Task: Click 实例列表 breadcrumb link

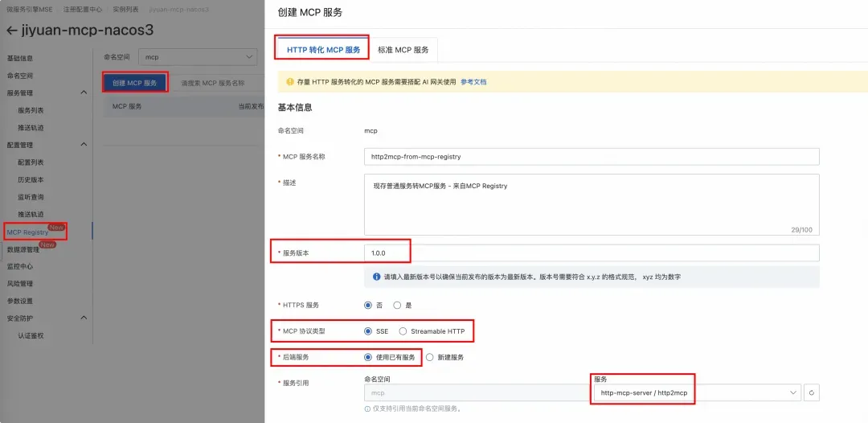Action: pyautogui.click(x=125, y=10)
